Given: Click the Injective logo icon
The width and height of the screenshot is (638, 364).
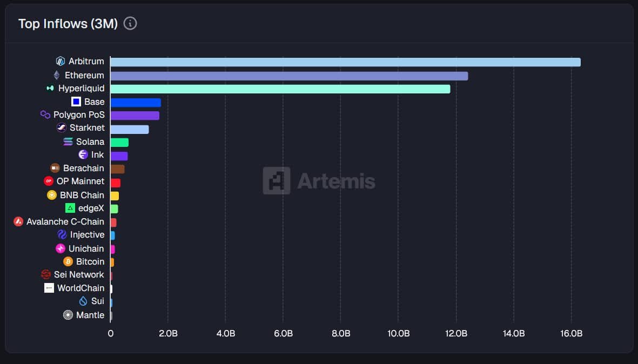Looking at the screenshot, I should (x=62, y=234).
